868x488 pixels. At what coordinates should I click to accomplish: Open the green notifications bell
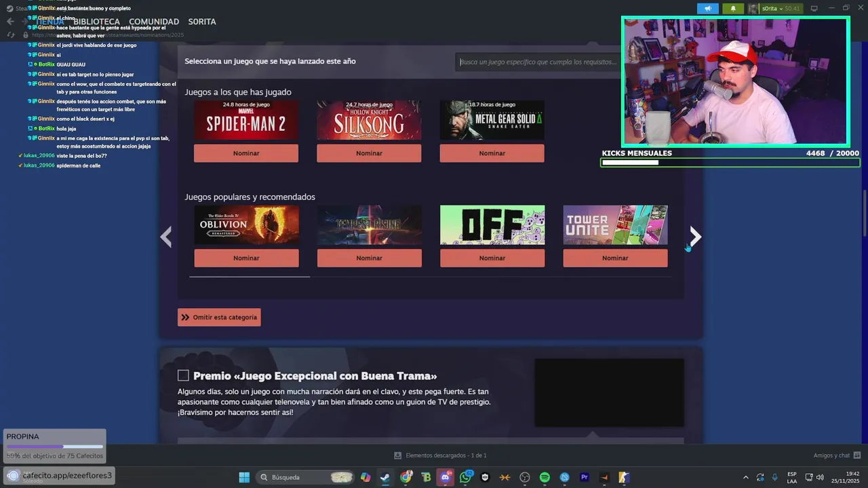pos(733,9)
